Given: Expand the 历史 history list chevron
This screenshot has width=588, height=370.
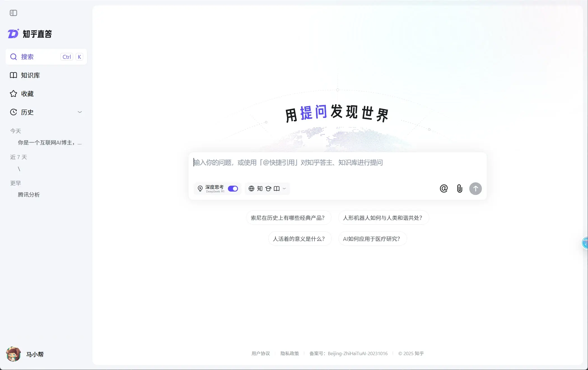Looking at the screenshot, I should pos(80,112).
